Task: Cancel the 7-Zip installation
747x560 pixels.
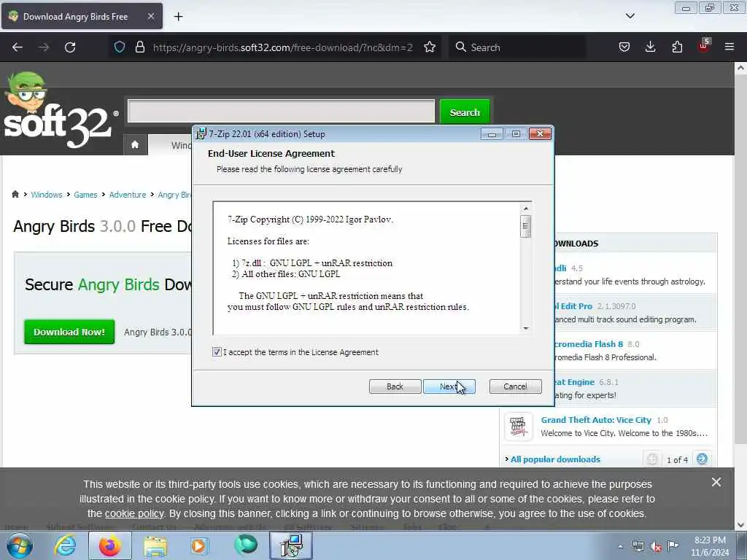Action: point(515,386)
